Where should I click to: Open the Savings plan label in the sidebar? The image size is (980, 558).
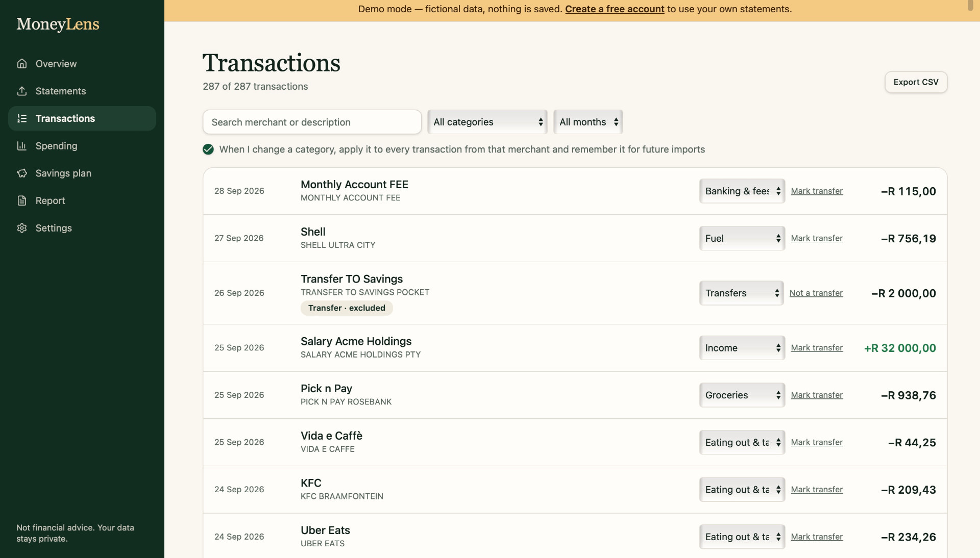(63, 173)
